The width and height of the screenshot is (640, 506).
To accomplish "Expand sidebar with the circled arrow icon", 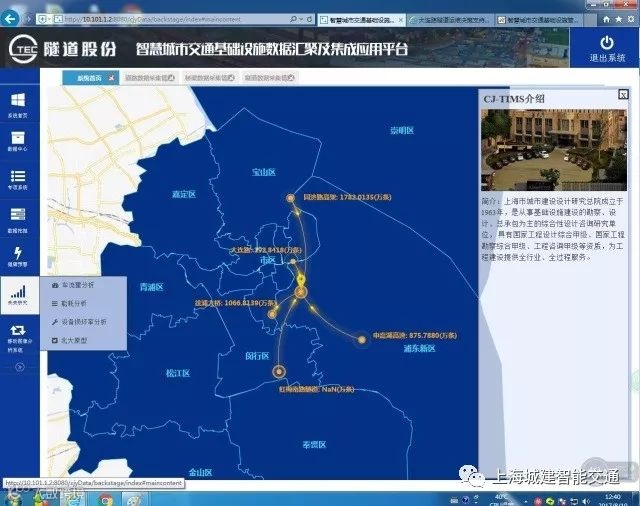I will (20, 367).
